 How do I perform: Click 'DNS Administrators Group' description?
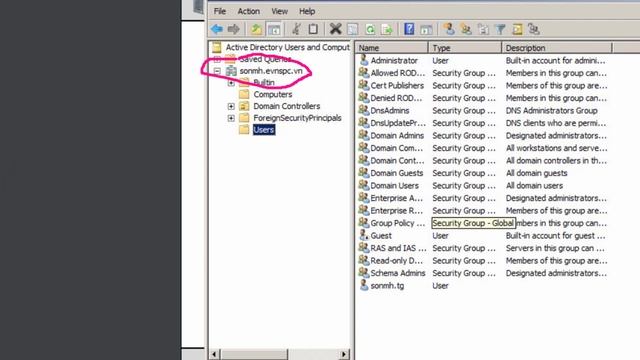551,111
